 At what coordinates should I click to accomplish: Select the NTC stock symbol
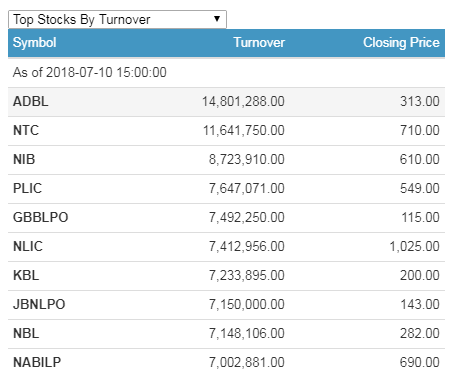26,130
